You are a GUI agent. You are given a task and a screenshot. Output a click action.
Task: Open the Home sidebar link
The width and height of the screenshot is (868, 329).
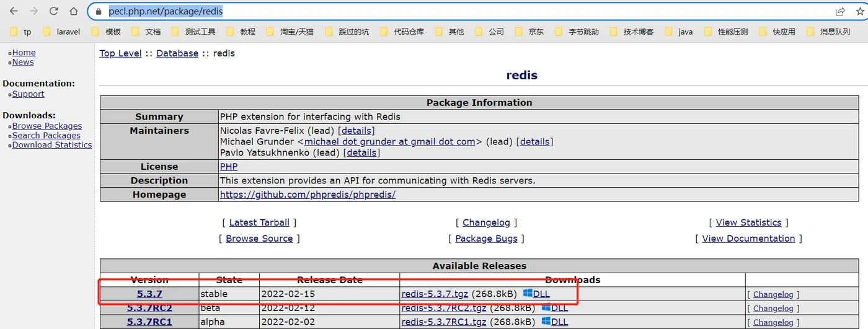click(x=24, y=53)
